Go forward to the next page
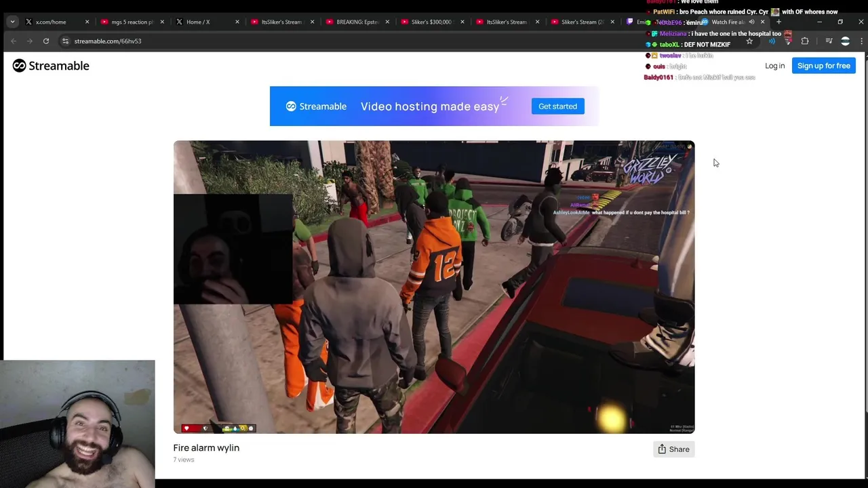Image resolution: width=868 pixels, height=488 pixels. click(x=30, y=41)
